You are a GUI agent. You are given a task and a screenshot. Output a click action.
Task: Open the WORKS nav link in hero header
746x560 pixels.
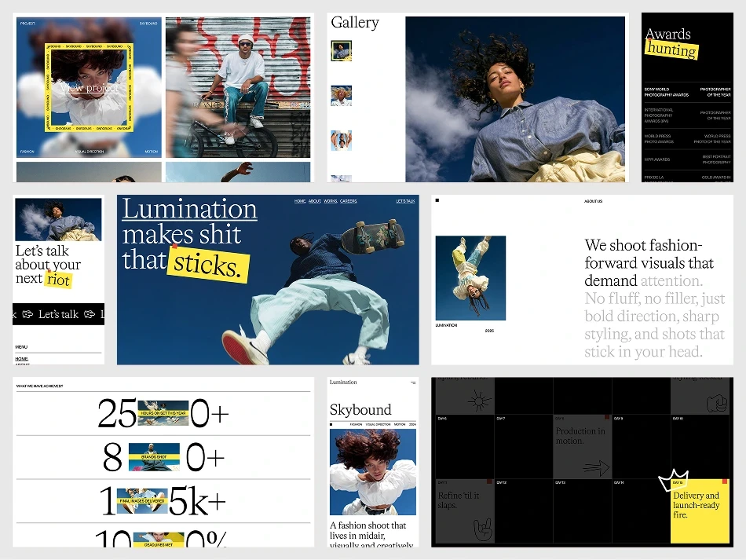331,201
